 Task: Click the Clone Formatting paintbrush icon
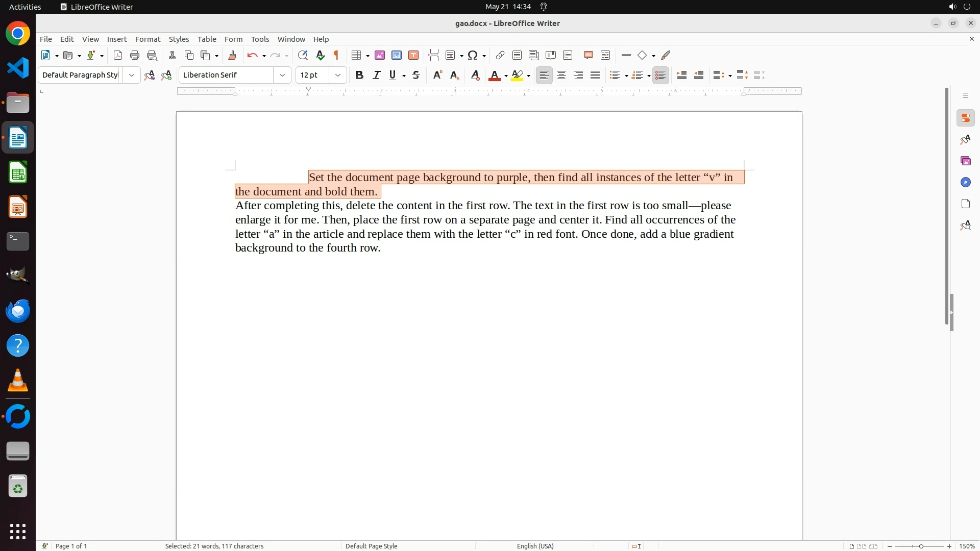tap(232, 55)
